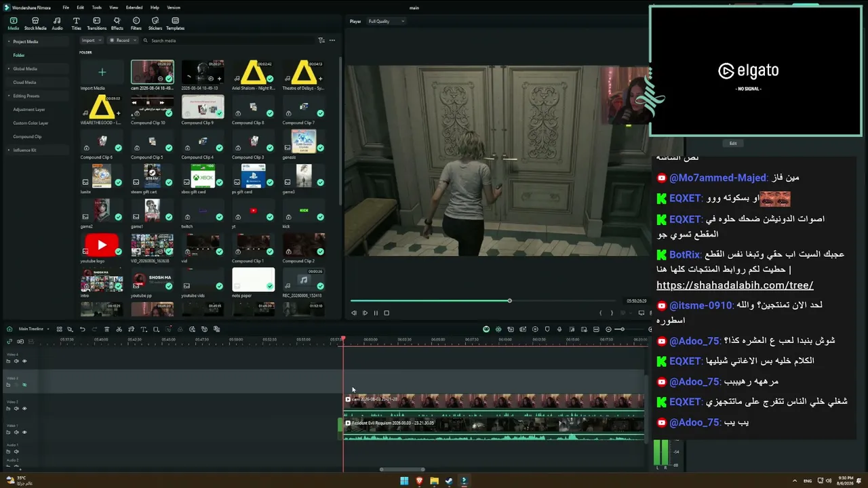Hide the Video 1 track
Viewport: 868px width, 488px height.
point(24,432)
